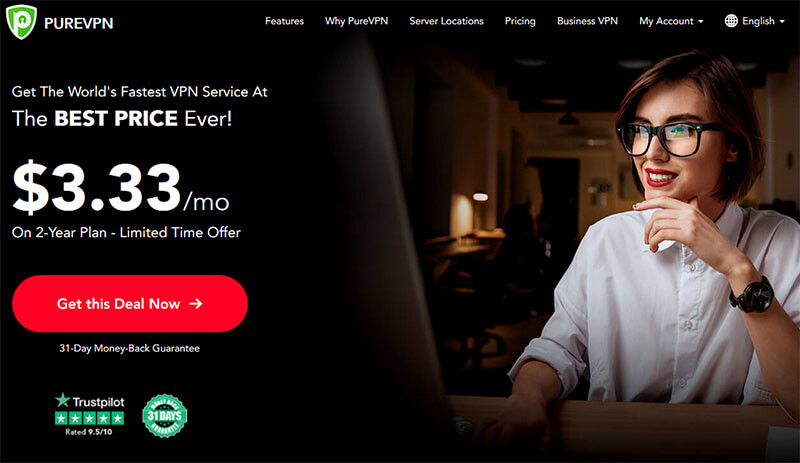Click 31-Day Money-Back Guarantee text

coord(130,348)
